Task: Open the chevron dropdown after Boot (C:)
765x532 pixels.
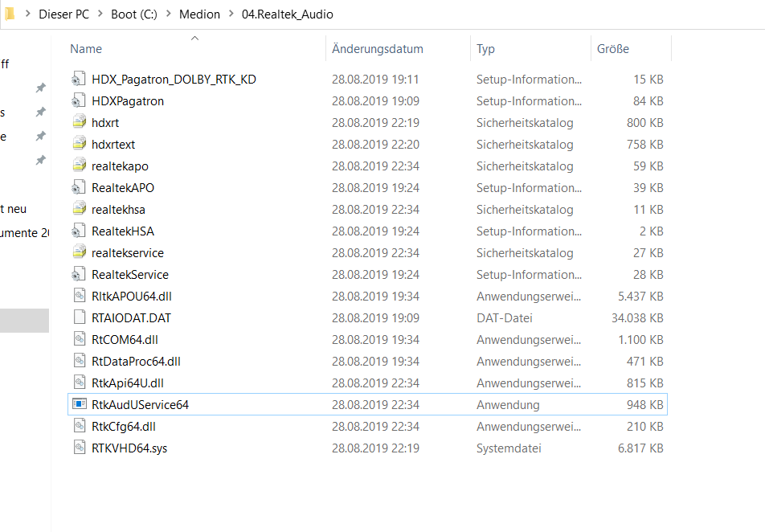Action: point(170,14)
